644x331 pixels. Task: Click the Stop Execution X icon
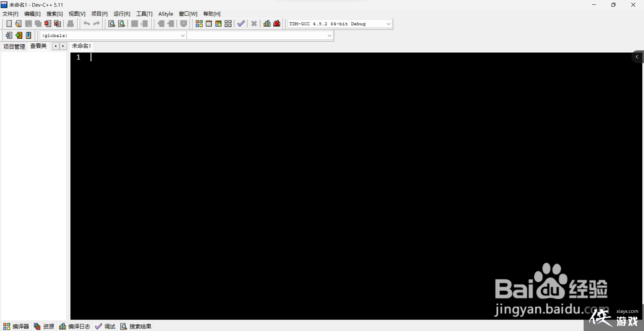coord(254,23)
